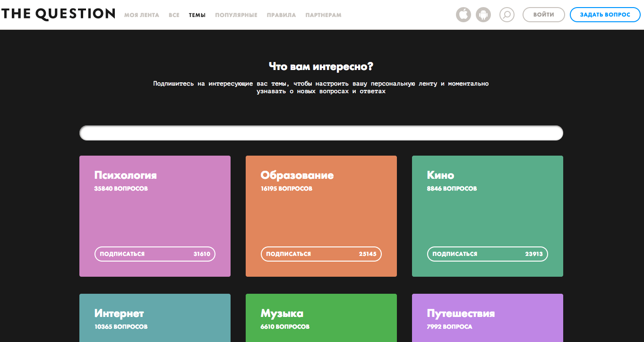The height and width of the screenshot is (342, 644).
Task: Click the 16195 ВОПРОСОВ count text
Action: 286,189
